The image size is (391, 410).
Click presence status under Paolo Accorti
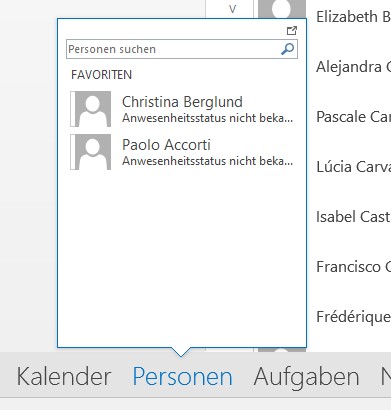point(207,161)
